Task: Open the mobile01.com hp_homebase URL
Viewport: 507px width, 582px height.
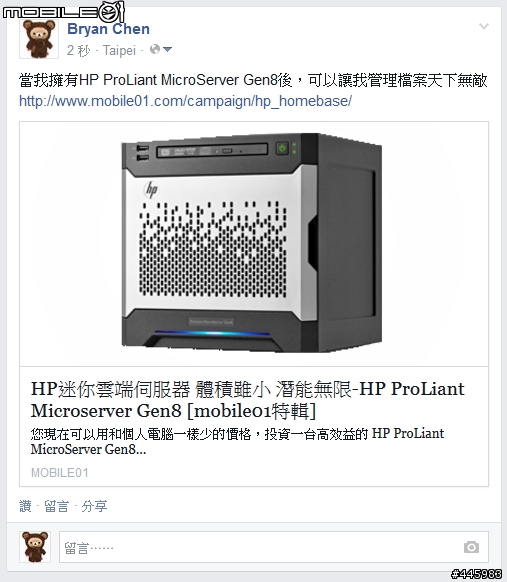Action: 185,101
